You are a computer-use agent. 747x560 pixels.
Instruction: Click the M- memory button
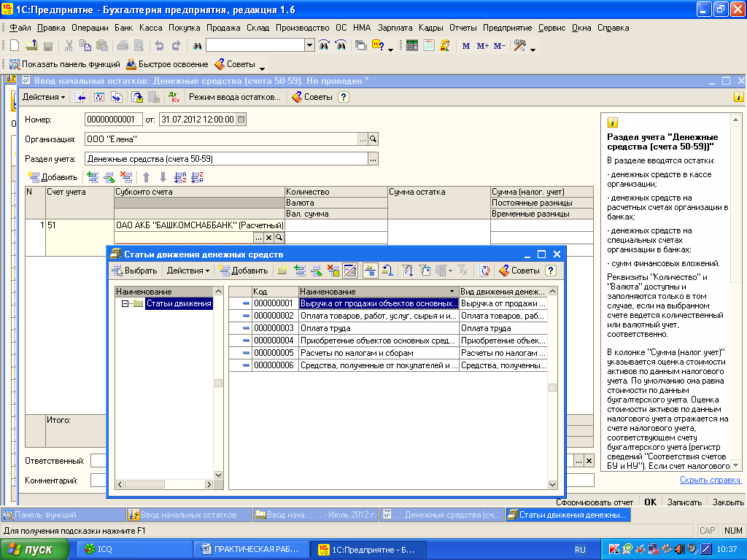tap(499, 46)
